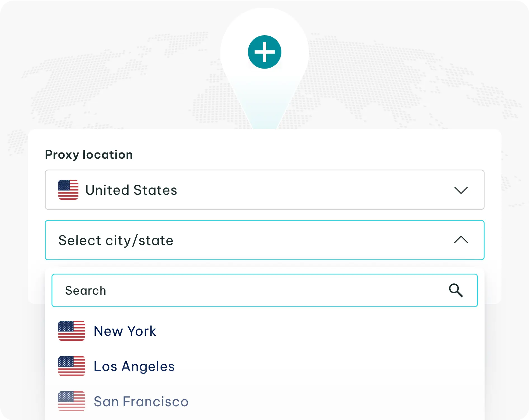Click the flag icon next to New York
The width and height of the screenshot is (529, 420).
click(x=72, y=331)
